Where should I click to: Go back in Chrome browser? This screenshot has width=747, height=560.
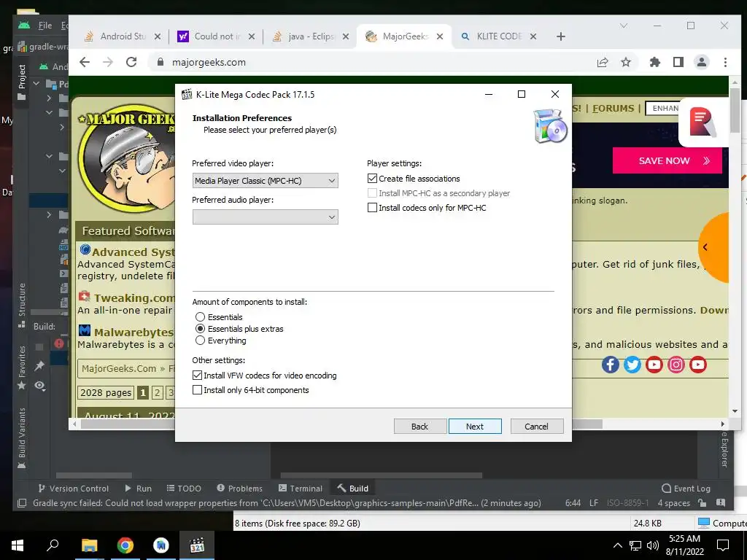click(x=85, y=62)
